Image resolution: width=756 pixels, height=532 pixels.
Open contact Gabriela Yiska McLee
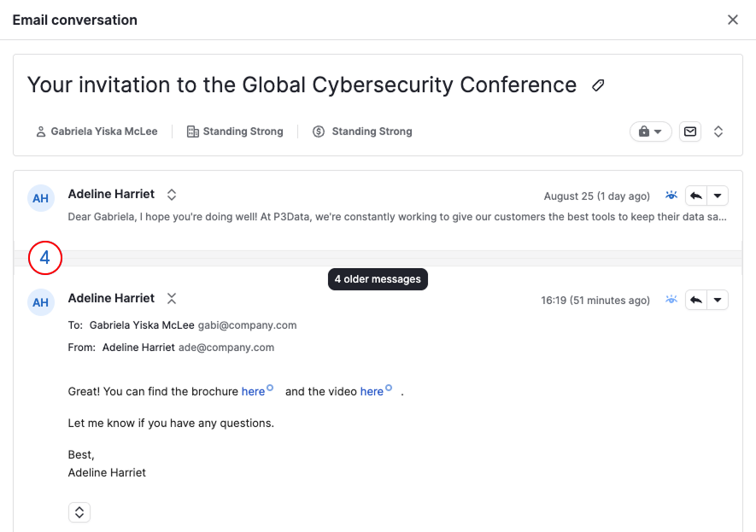click(x=97, y=132)
